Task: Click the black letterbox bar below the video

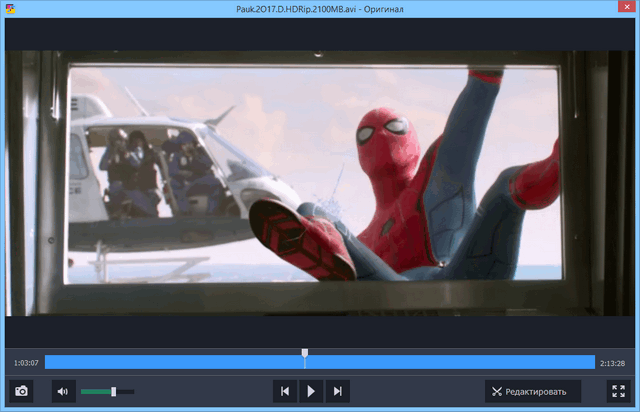Action: point(320,330)
